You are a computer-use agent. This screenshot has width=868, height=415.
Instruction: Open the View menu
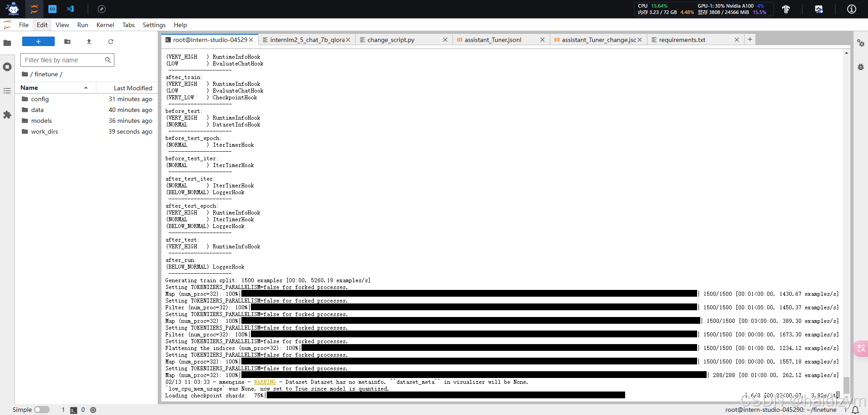pos(62,25)
